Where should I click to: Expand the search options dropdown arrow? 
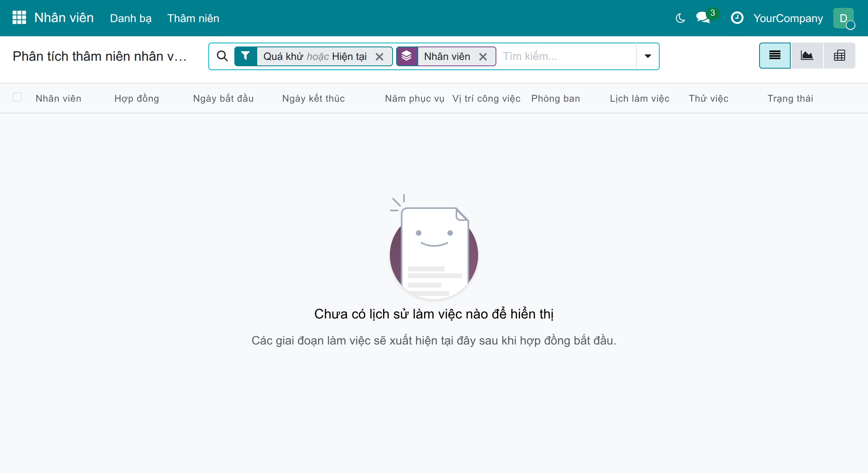(x=647, y=56)
